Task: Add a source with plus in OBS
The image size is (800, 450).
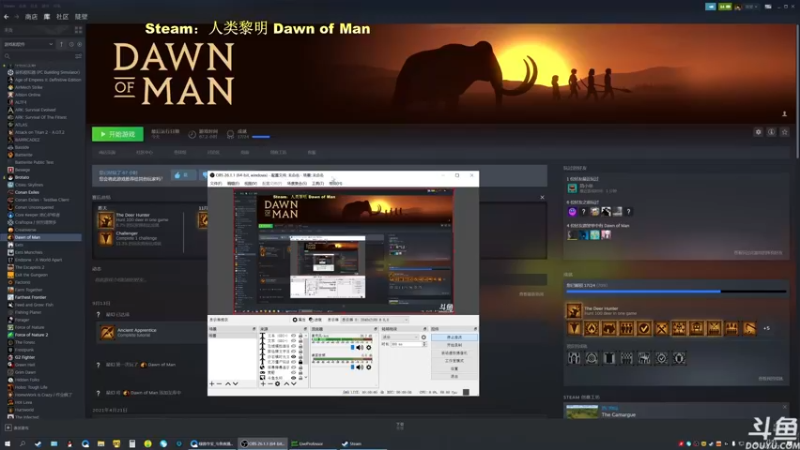Action: click(263, 384)
